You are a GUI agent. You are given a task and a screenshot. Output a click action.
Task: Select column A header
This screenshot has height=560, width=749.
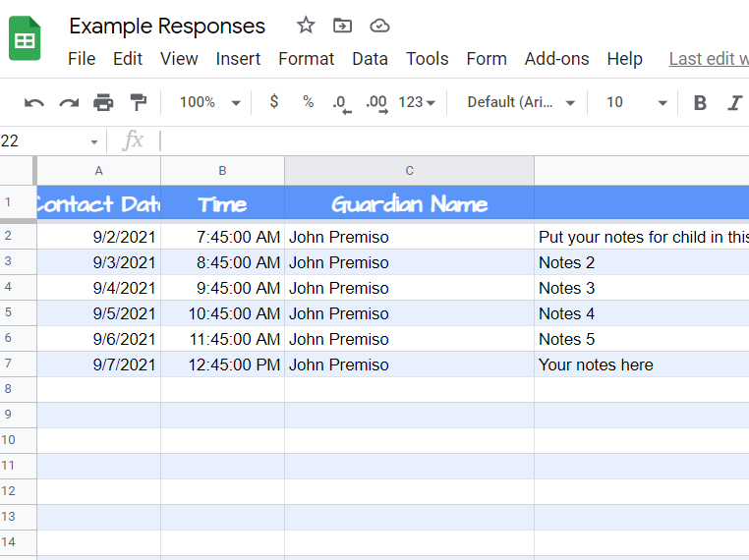(98, 170)
